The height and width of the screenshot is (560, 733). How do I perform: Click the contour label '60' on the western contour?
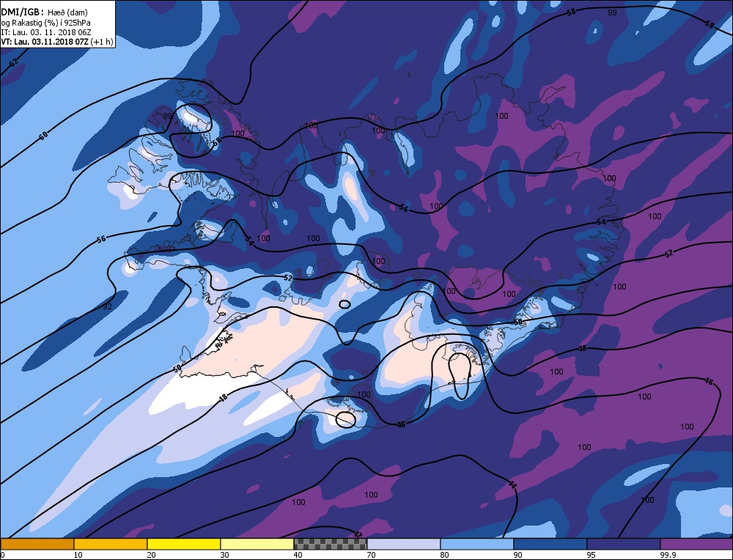point(43,136)
